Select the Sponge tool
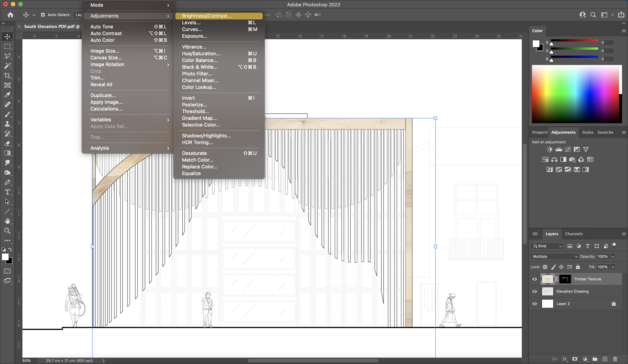The height and width of the screenshot is (364, 628). [7, 173]
